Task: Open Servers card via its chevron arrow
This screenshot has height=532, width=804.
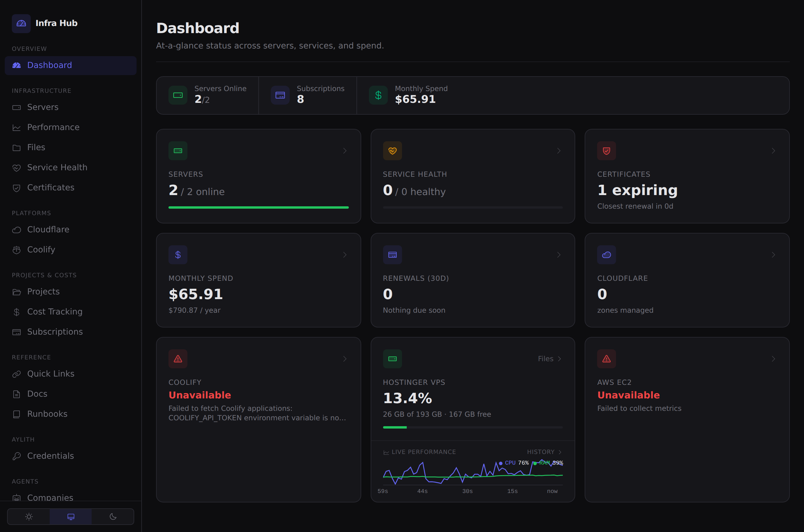Action: [x=345, y=151]
